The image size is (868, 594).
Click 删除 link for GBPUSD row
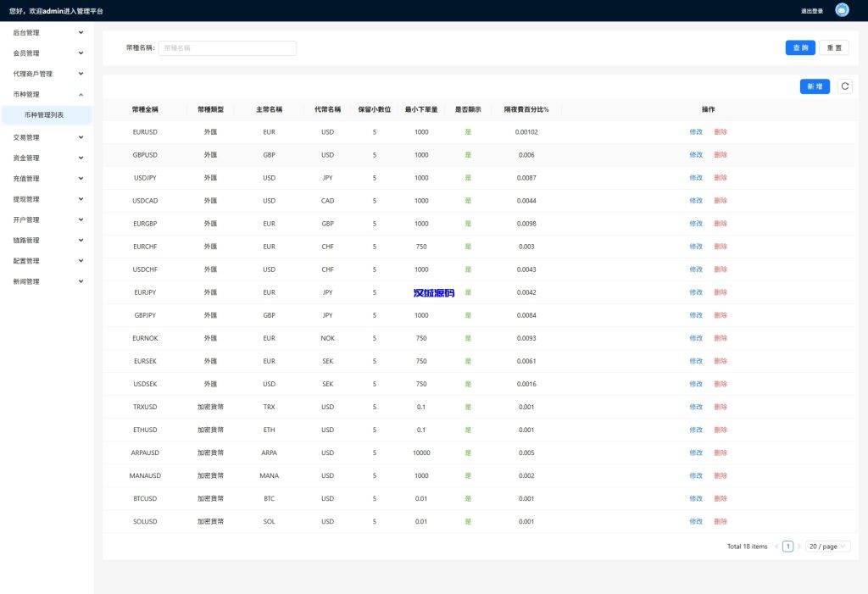tap(721, 155)
